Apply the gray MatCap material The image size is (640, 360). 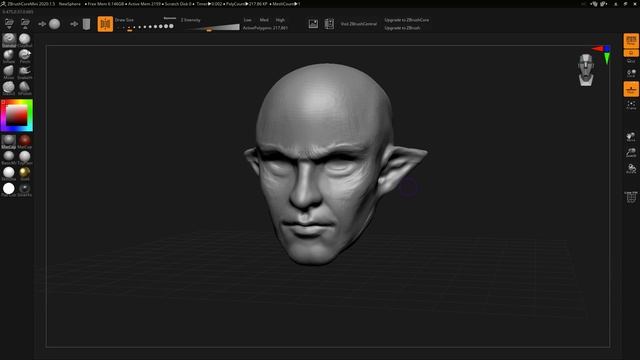9,141
